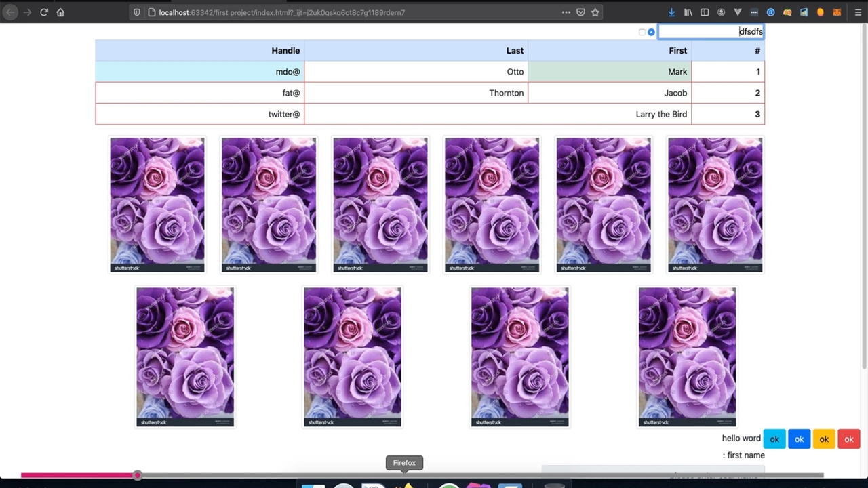The height and width of the screenshot is (488, 868).
Task: Go to the Firefox home page
Action: 60,12
